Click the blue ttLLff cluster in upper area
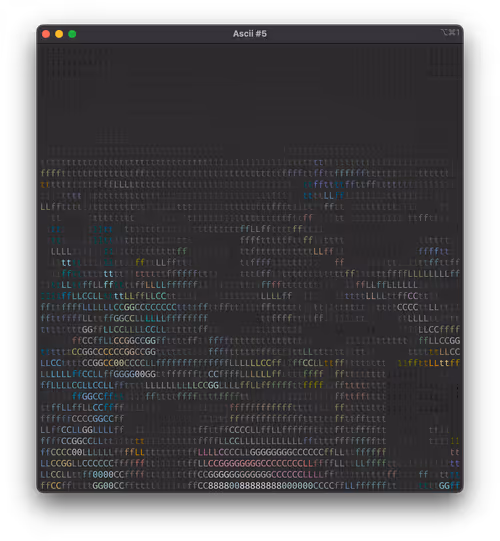 click(x=324, y=196)
